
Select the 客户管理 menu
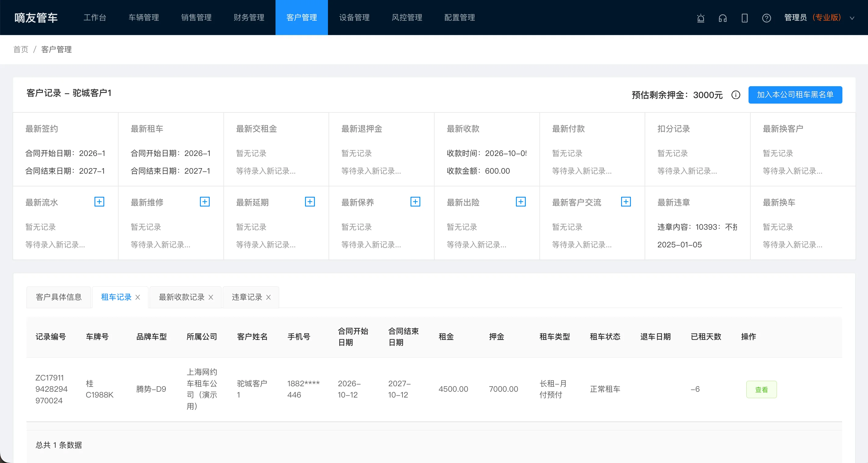point(302,17)
